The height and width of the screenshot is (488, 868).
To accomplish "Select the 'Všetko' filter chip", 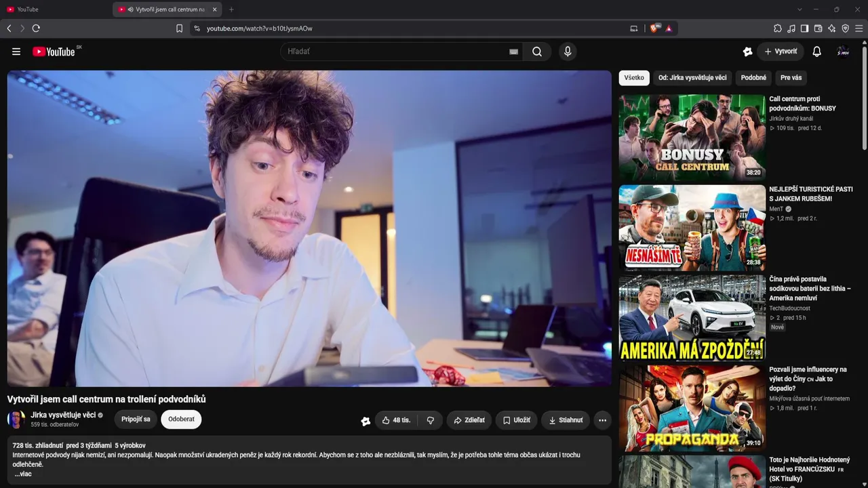I will click(x=634, y=78).
